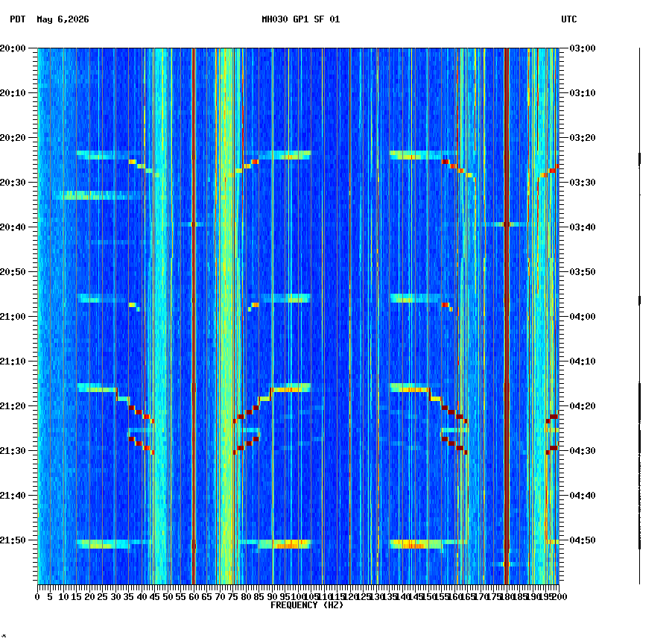This screenshot has width=672, height=644.
Task: Click the dark red 180 Hz spectral line
Action: click(507, 316)
